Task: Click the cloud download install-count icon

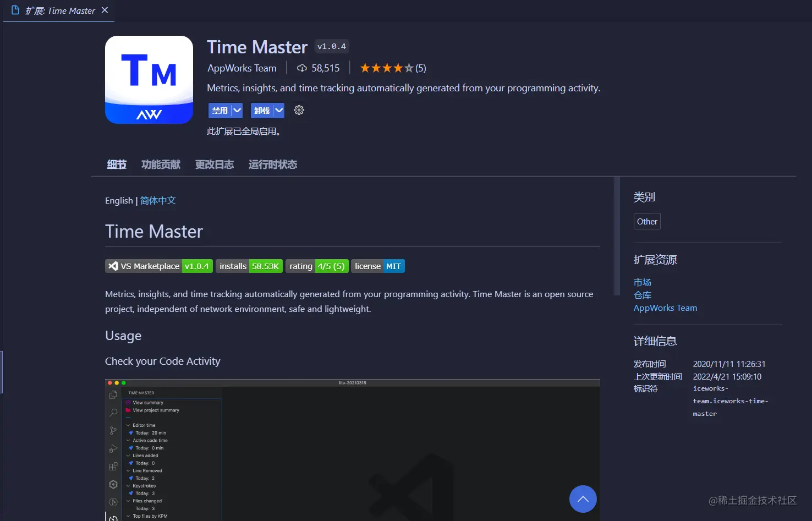Action: pyautogui.click(x=302, y=68)
